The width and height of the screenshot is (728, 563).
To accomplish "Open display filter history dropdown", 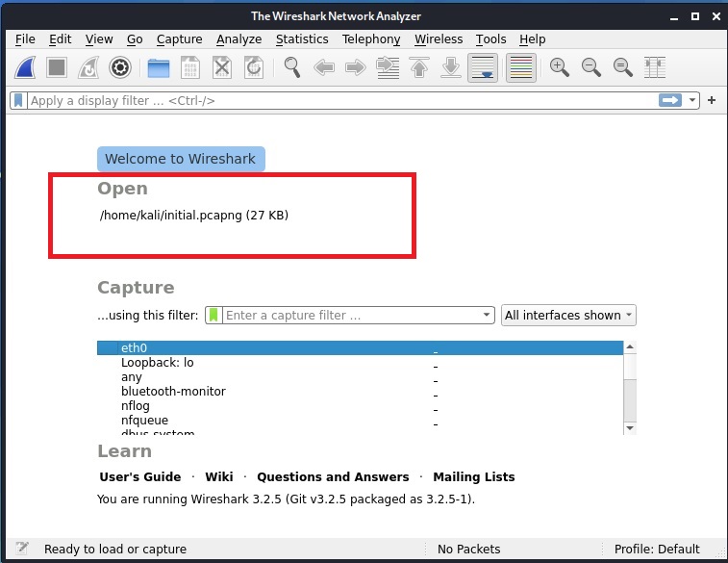I will pos(691,100).
